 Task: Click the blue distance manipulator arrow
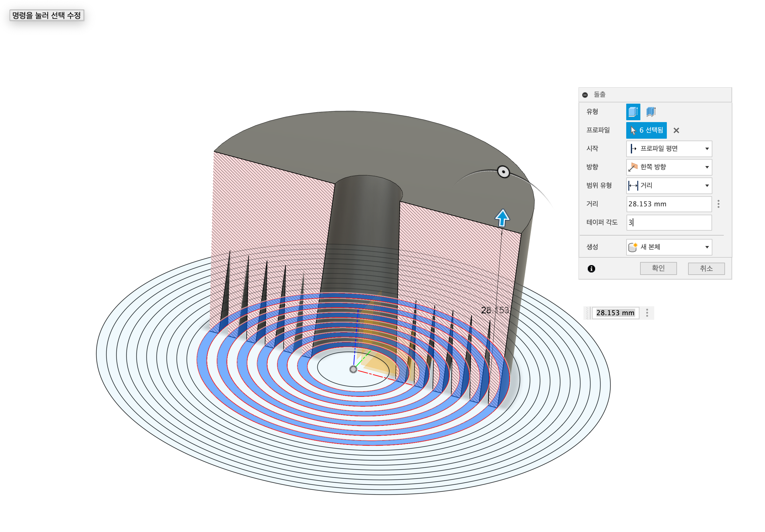[502, 218]
